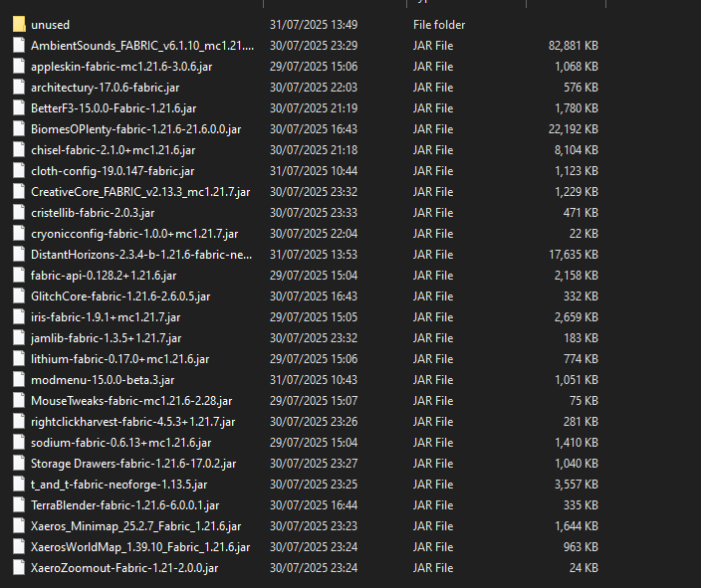The image size is (701, 588).
Task: Click the 2,659 KB size cell
Action: click(x=577, y=317)
